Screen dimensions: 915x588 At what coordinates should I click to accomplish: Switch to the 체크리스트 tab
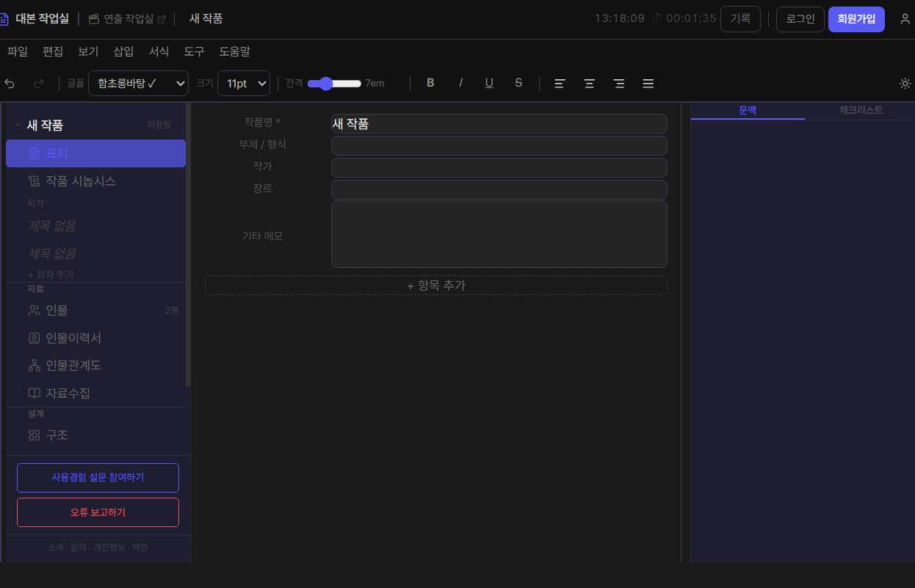[x=861, y=111]
